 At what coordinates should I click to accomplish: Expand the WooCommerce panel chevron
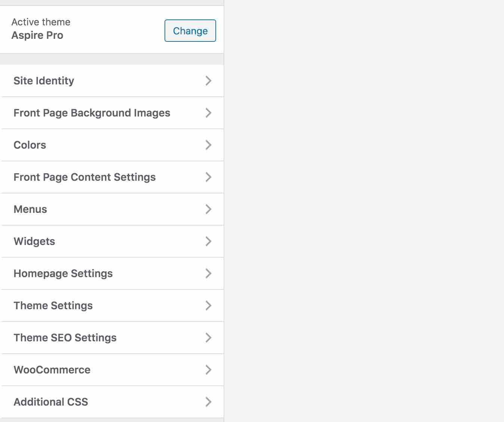(208, 370)
